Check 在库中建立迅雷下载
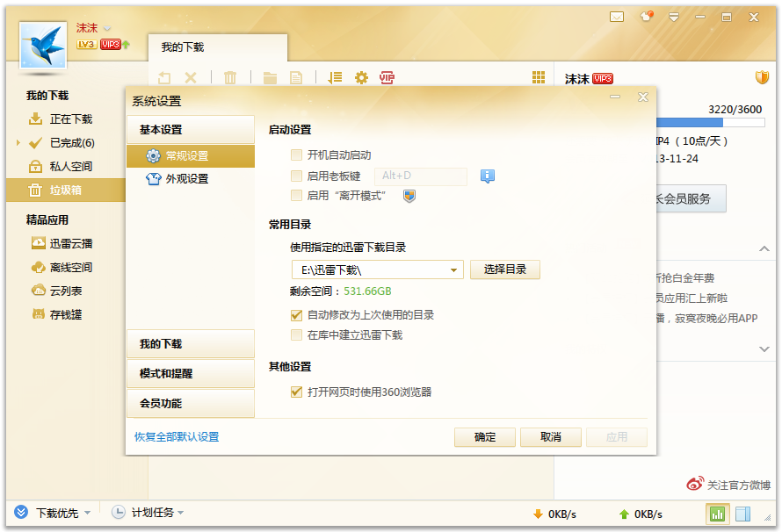Image resolution: width=782 pixels, height=532 pixels. [296, 334]
